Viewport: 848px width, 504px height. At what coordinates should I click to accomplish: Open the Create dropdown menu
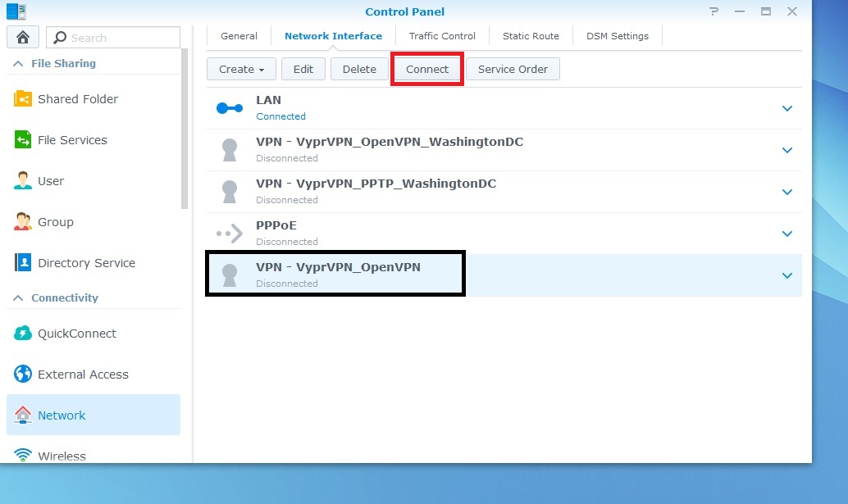click(240, 69)
